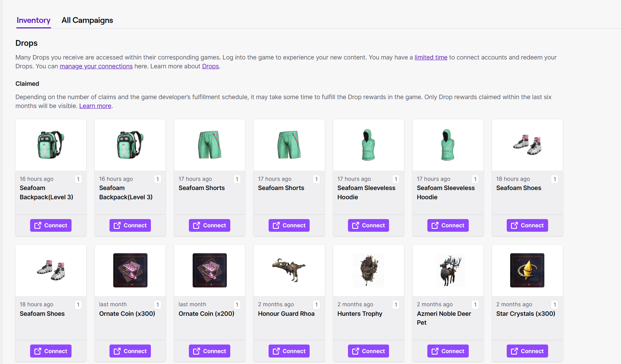Click the 'Ornate Coin (x300)' title
This screenshot has height=364, width=621.
[x=127, y=314]
